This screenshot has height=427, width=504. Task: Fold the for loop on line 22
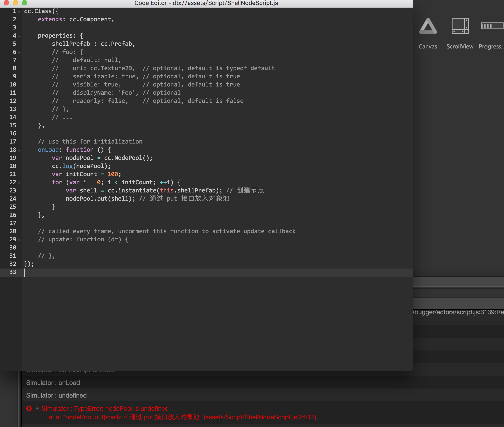[x=19, y=183]
